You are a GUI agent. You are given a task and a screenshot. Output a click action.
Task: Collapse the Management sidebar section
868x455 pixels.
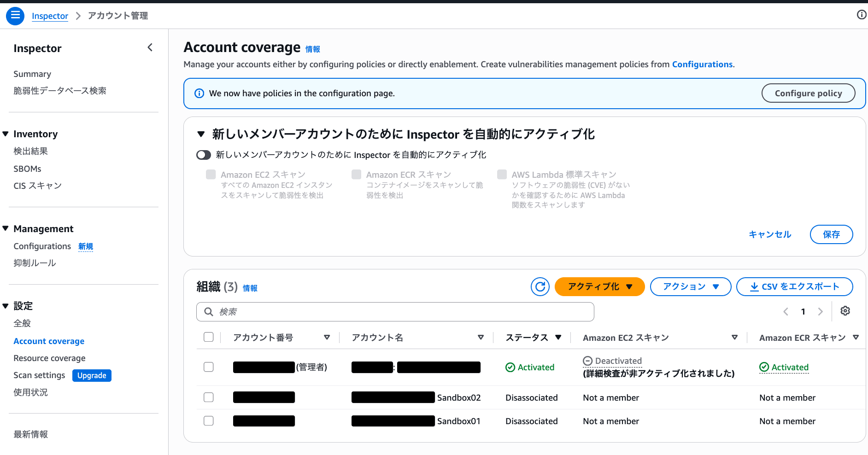[x=6, y=229]
